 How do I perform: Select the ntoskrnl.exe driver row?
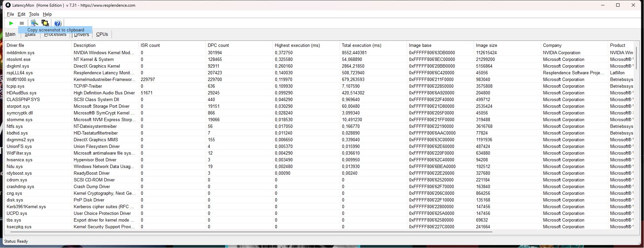319,59
